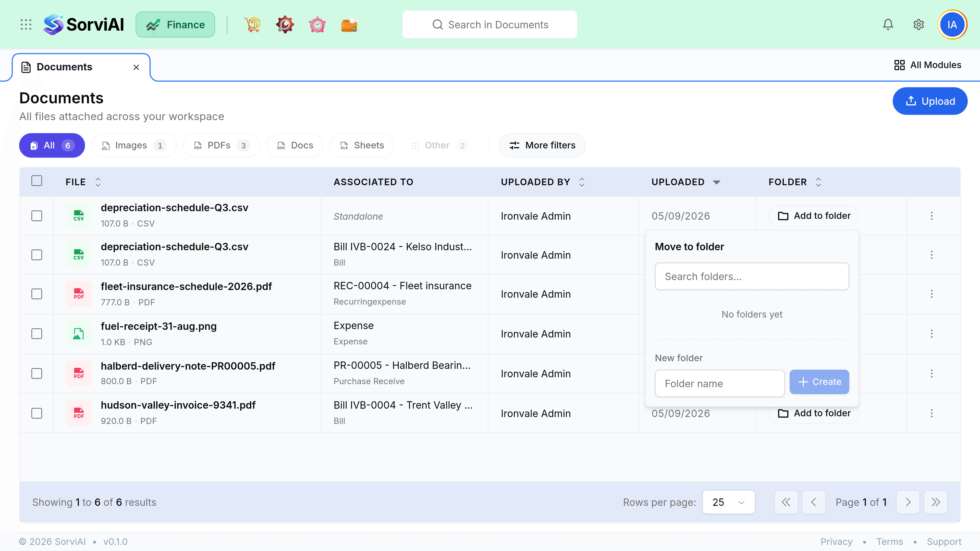Open row menu for halberd-delivery-note-PR00005.pdf
980x551 pixels.
pyautogui.click(x=932, y=373)
